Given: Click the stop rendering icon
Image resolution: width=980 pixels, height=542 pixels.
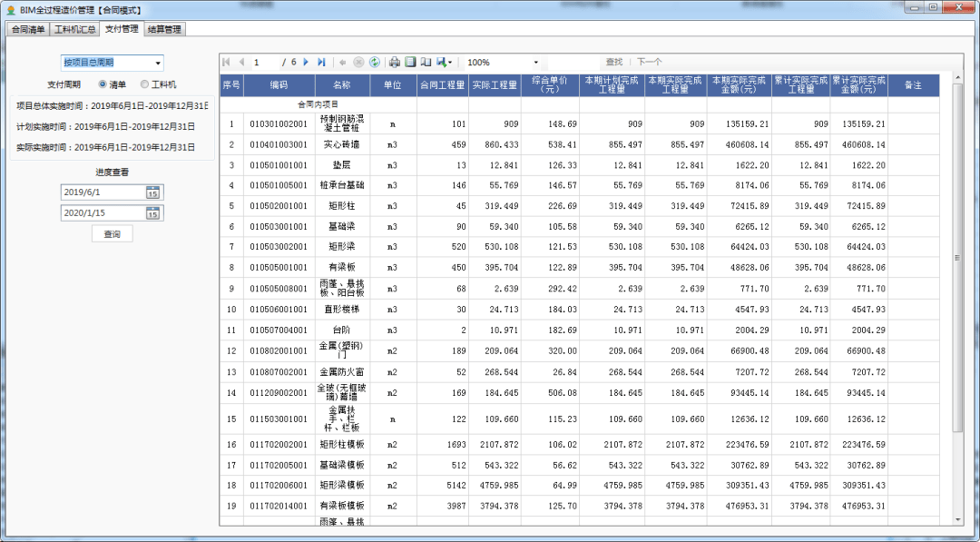Looking at the screenshot, I should [x=358, y=62].
